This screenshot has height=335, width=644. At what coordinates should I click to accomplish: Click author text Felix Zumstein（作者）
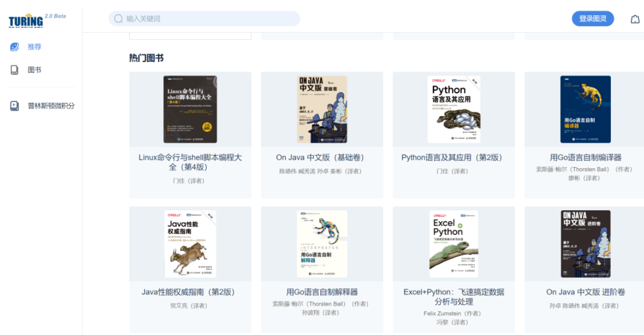(x=454, y=314)
